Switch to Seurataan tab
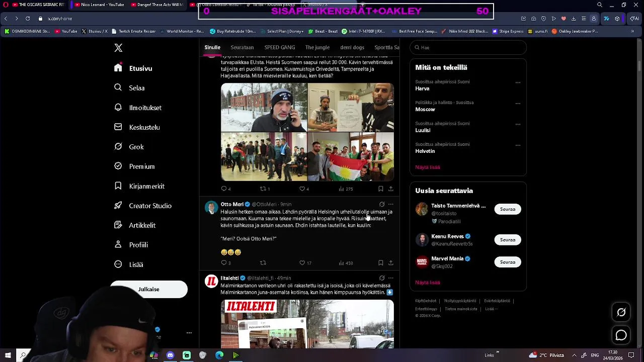Screen dimensions: 644x362 click(x=242, y=47)
